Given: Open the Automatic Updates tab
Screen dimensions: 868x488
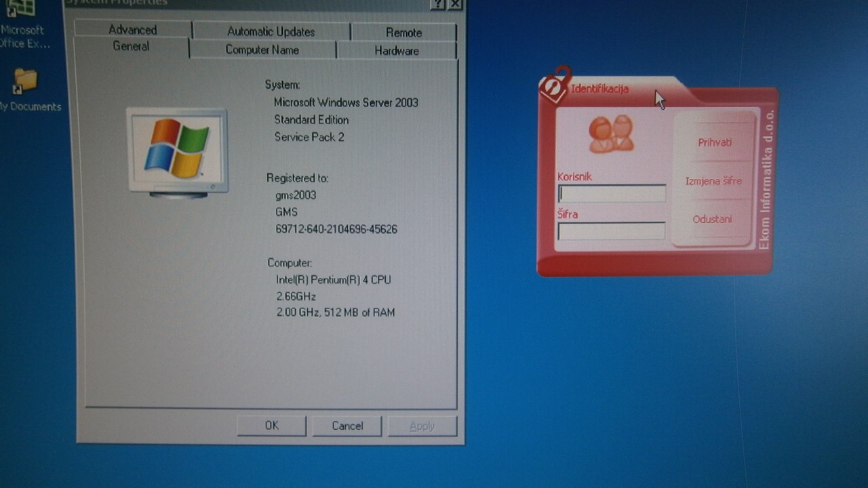Looking at the screenshot, I should (x=271, y=31).
